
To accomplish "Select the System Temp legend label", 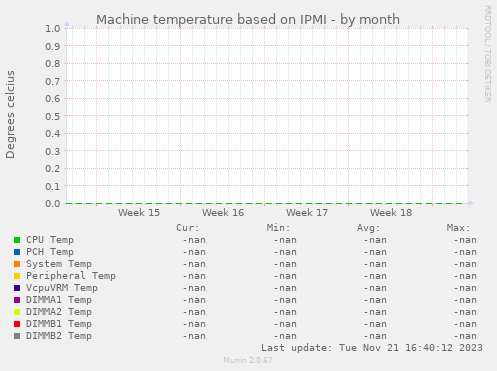I will 59,264.
